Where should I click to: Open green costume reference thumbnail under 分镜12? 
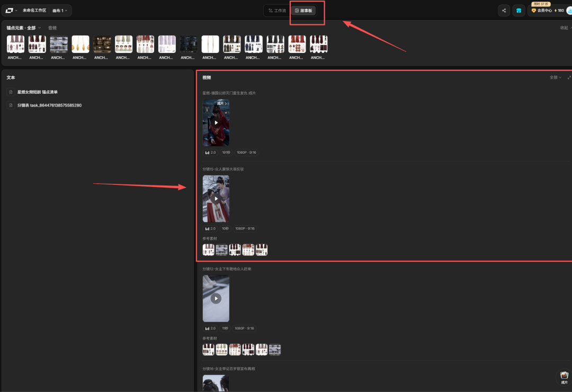pos(222,350)
